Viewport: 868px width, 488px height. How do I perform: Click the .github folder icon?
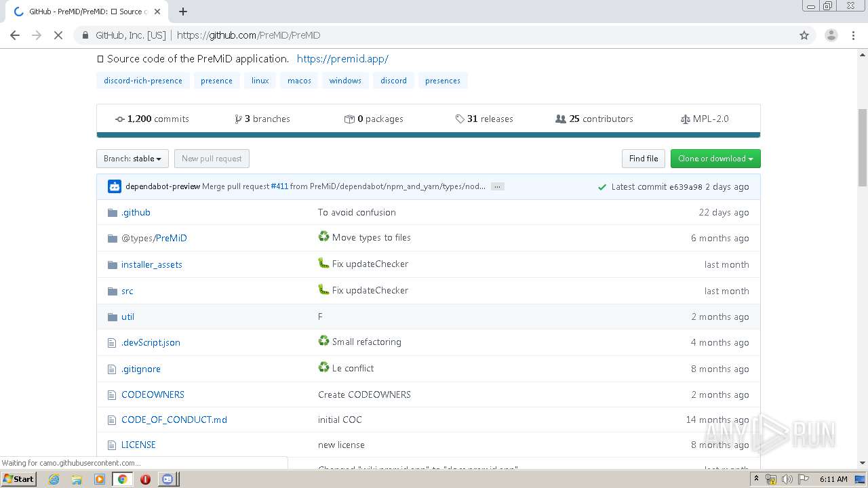tap(113, 213)
